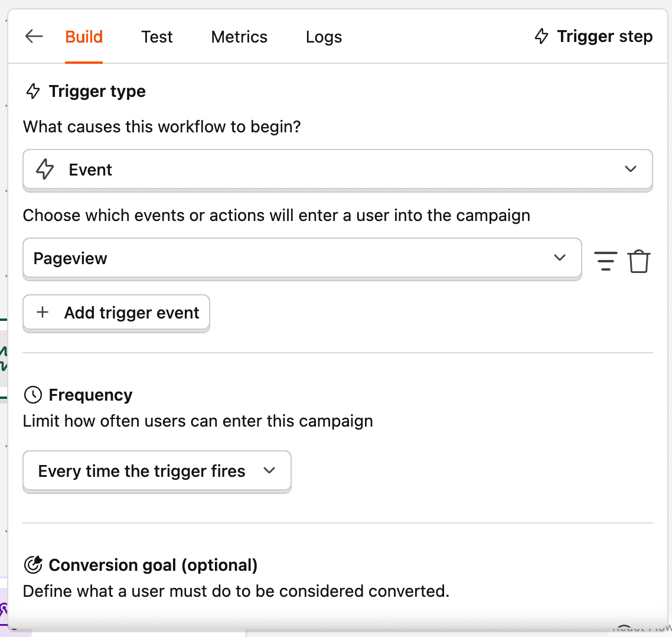Image resolution: width=672 pixels, height=637 pixels.
Task: Click the Add trigger event button
Action: tap(116, 313)
